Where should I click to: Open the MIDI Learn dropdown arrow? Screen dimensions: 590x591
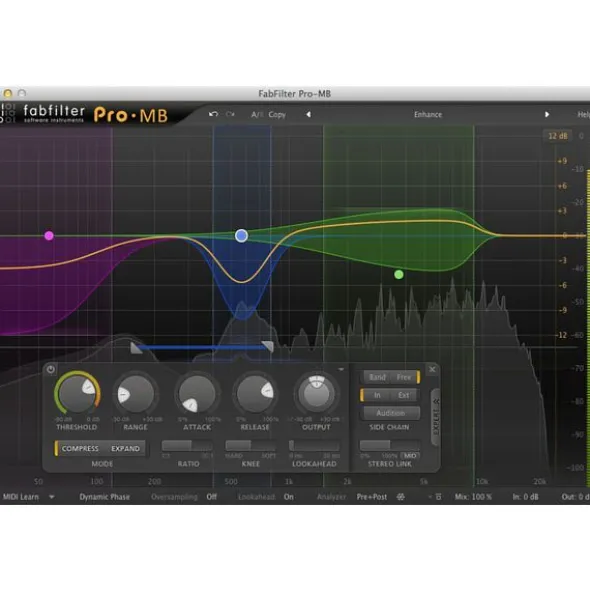point(52,497)
